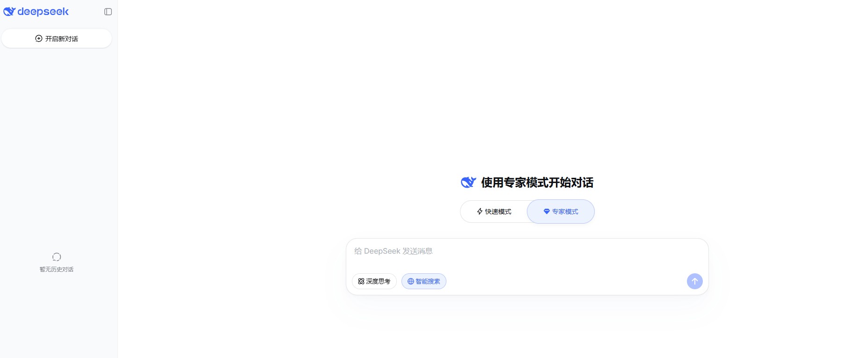
Task: Click the heading 使用专家模式开始对话
Action: pos(537,183)
